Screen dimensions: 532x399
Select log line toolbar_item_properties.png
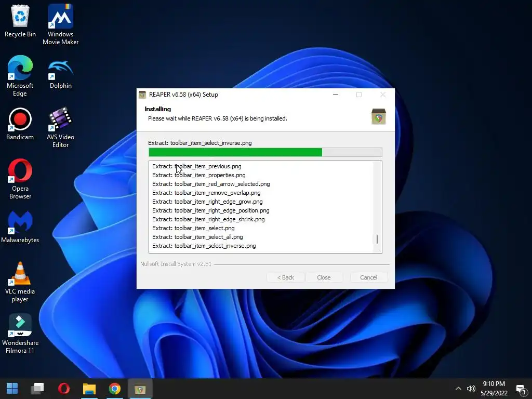point(199,175)
